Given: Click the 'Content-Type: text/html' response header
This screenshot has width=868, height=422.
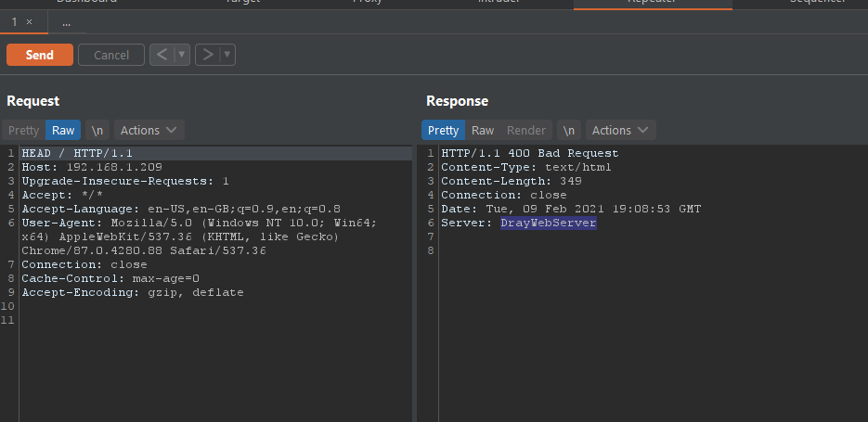Looking at the screenshot, I should point(525,167).
